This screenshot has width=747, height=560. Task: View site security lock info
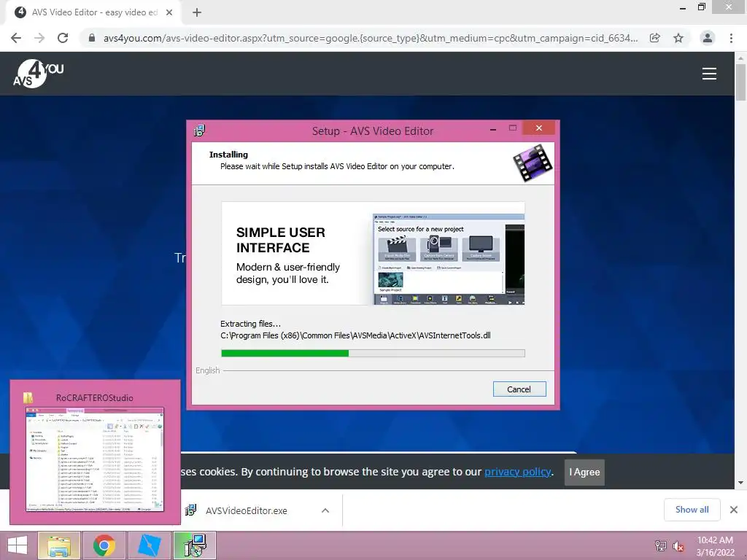tap(92, 38)
